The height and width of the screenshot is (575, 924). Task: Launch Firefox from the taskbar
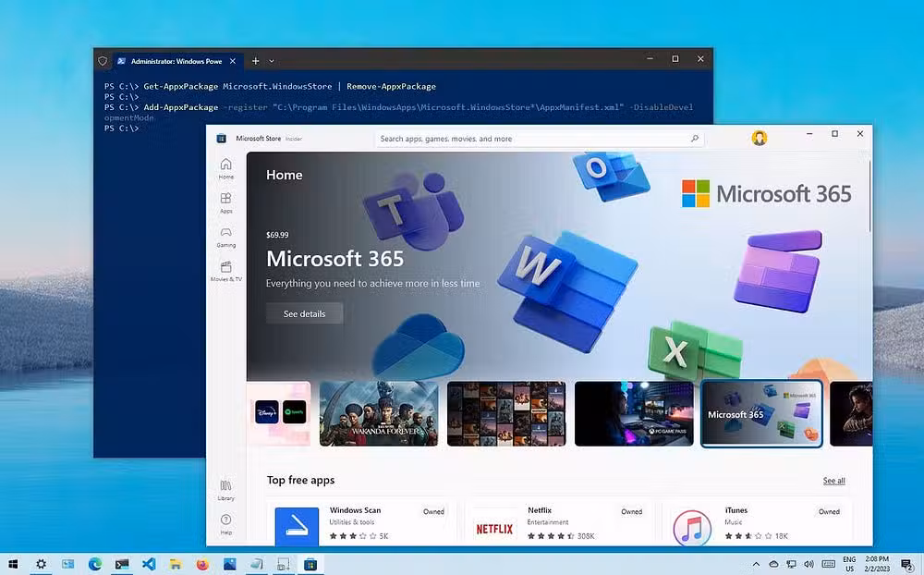(x=202, y=565)
